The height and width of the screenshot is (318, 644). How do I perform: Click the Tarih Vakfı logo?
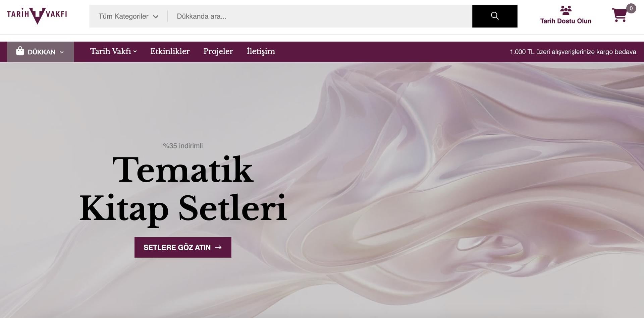coord(37,16)
